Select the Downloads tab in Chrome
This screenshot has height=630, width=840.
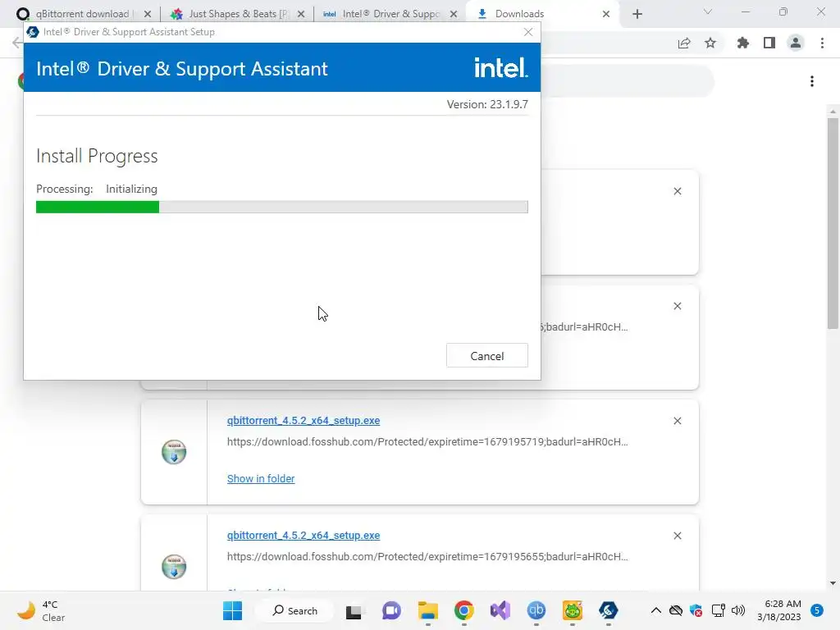point(519,14)
